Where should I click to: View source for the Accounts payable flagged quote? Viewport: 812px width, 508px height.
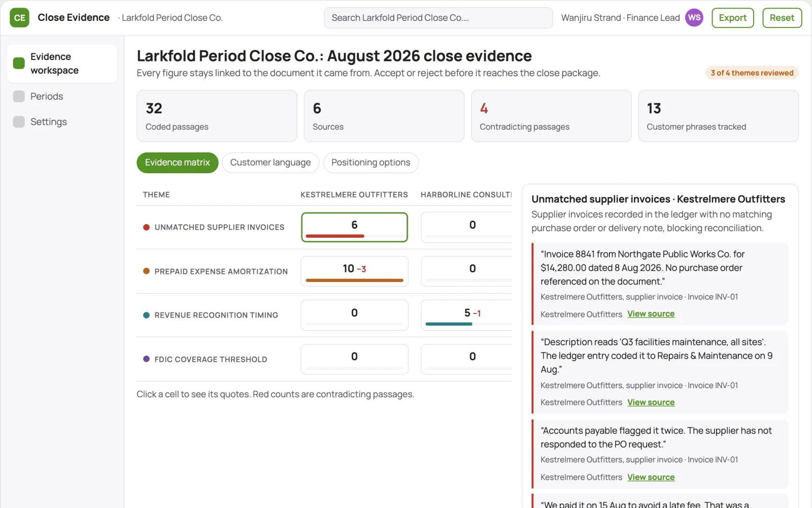point(651,477)
